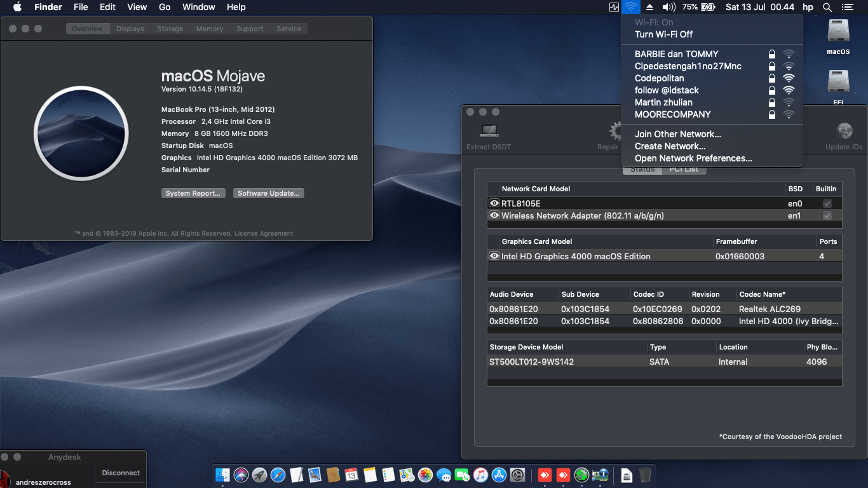Open Safari compass icon in Dock
This screenshot has height=488, width=868.
click(x=278, y=475)
